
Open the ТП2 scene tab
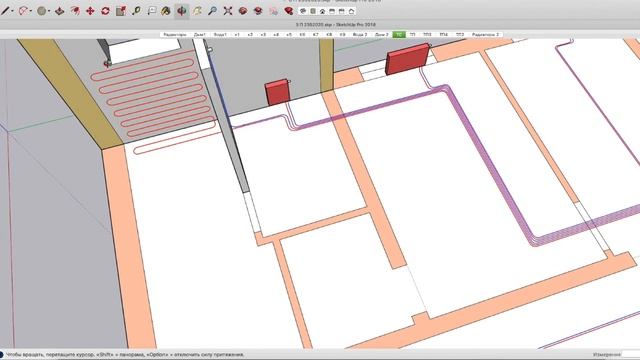click(460, 35)
